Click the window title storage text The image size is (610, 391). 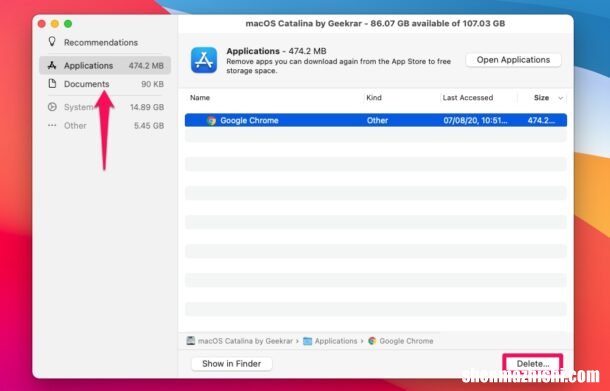pyautogui.click(x=375, y=23)
